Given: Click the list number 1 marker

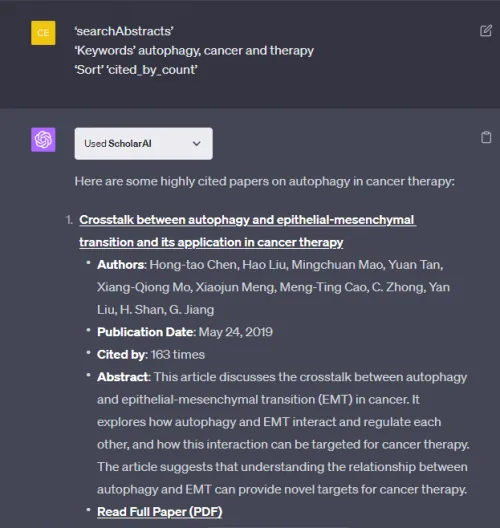Looking at the screenshot, I should (x=69, y=220).
